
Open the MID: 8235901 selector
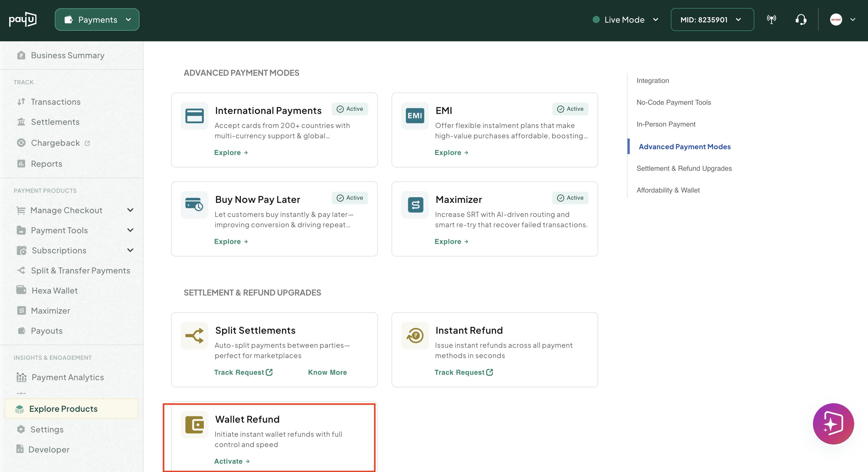[712, 20]
